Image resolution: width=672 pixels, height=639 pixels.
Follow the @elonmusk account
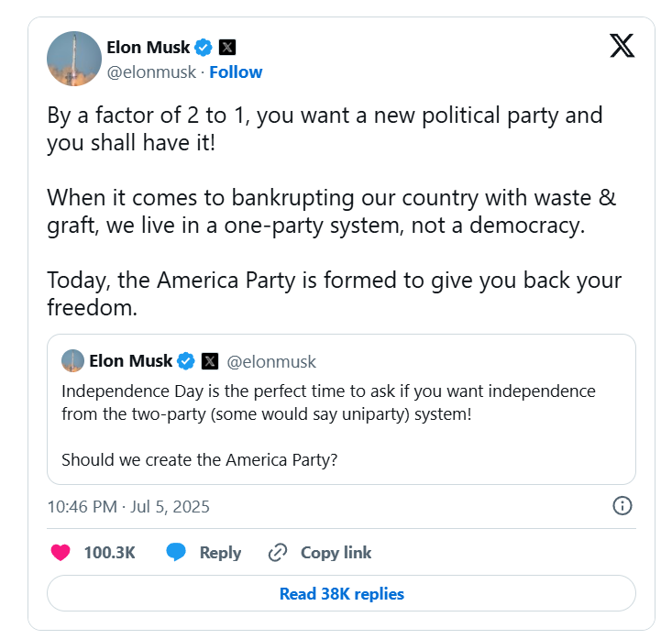point(236,72)
